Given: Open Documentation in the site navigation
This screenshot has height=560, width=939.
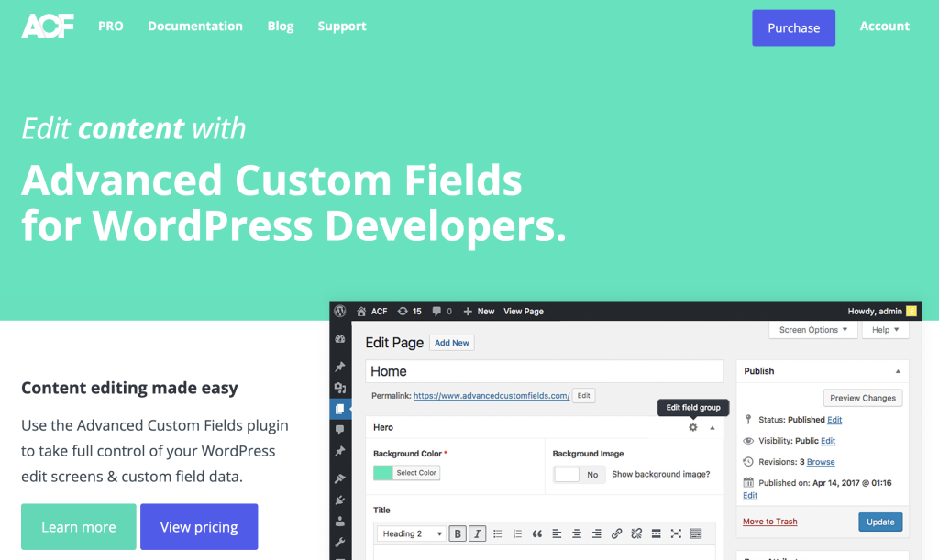Looking at the screenshot, I should coord(195,27).
